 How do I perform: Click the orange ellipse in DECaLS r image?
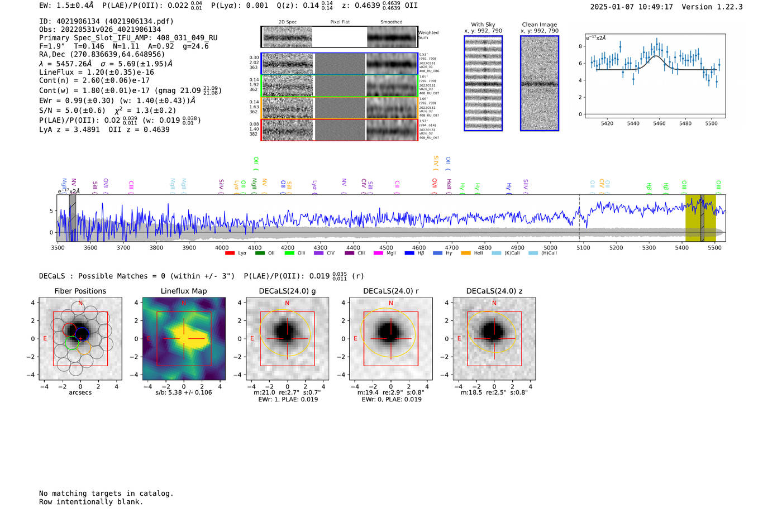pyautogui.click(x=388, y=333)
